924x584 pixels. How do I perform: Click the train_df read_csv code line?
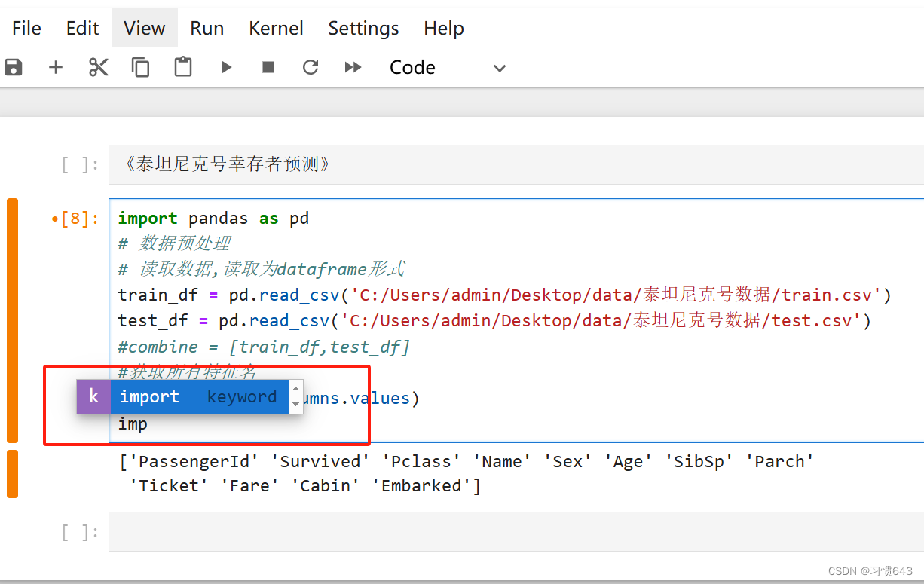(505, 295)
